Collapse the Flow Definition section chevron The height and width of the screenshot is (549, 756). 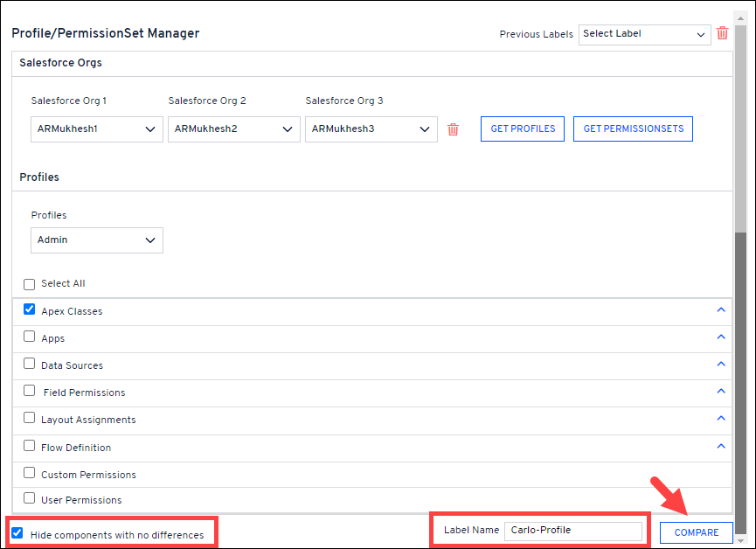coord(721,446)
